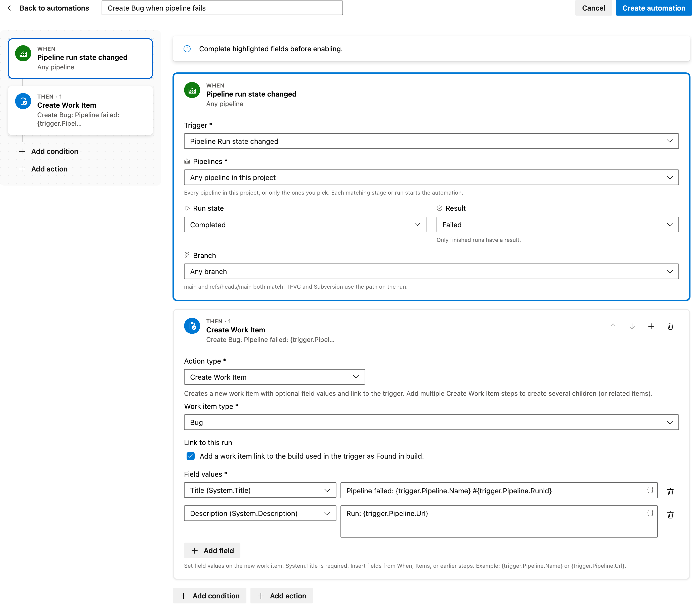Open the Action type dropdown
The image size is (692, 616).
274,377
